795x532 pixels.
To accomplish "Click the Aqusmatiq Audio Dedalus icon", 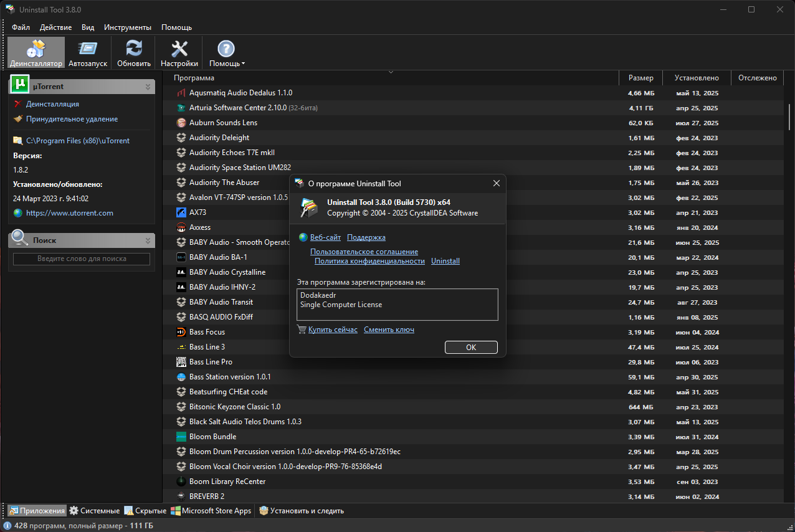I will pyautogui.click(x=181, y=93).
